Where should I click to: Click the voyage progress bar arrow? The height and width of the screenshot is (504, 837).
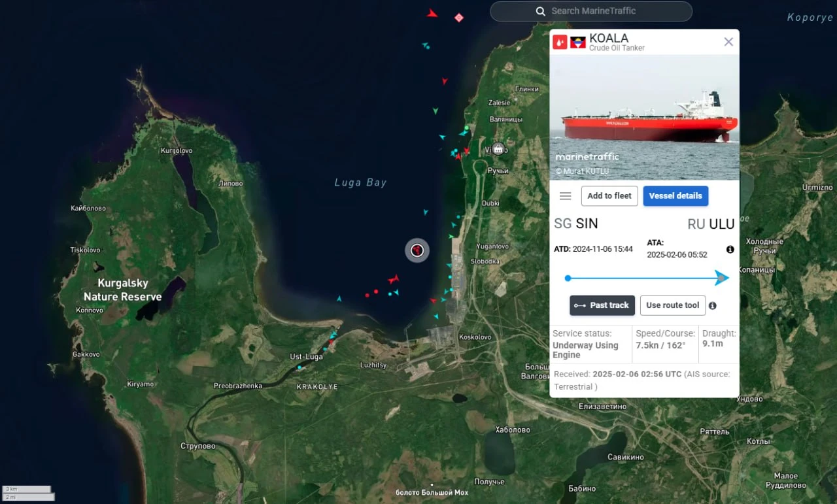pyautogui.click(x=721, y=278)
